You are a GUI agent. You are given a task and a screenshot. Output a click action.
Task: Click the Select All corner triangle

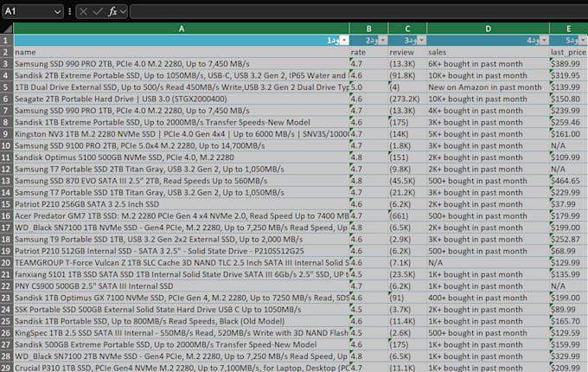8,29
